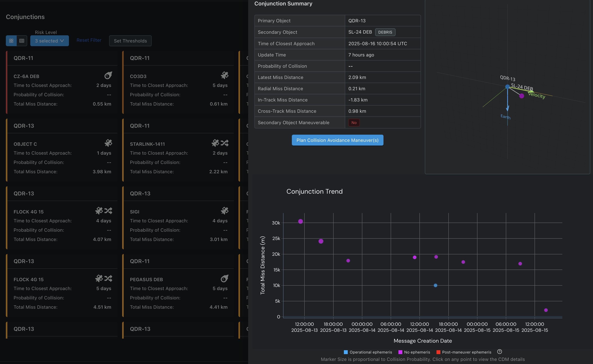Screen dimensions: 593x364
Task: Click the purple SL-24 DEB marker in 3D view
Action: (522, 96)
